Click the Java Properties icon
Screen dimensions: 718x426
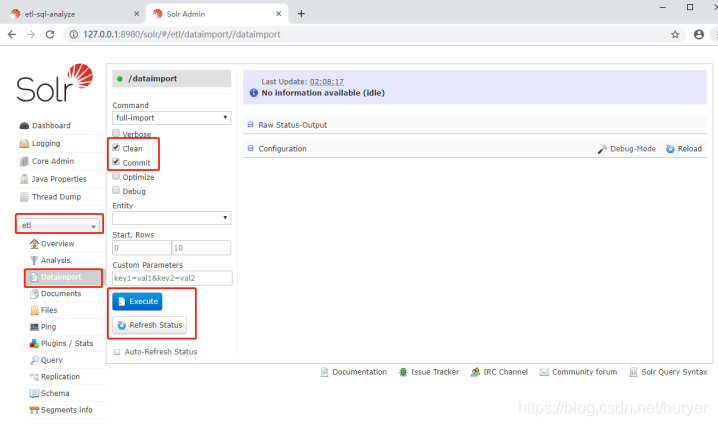(24, 179)
